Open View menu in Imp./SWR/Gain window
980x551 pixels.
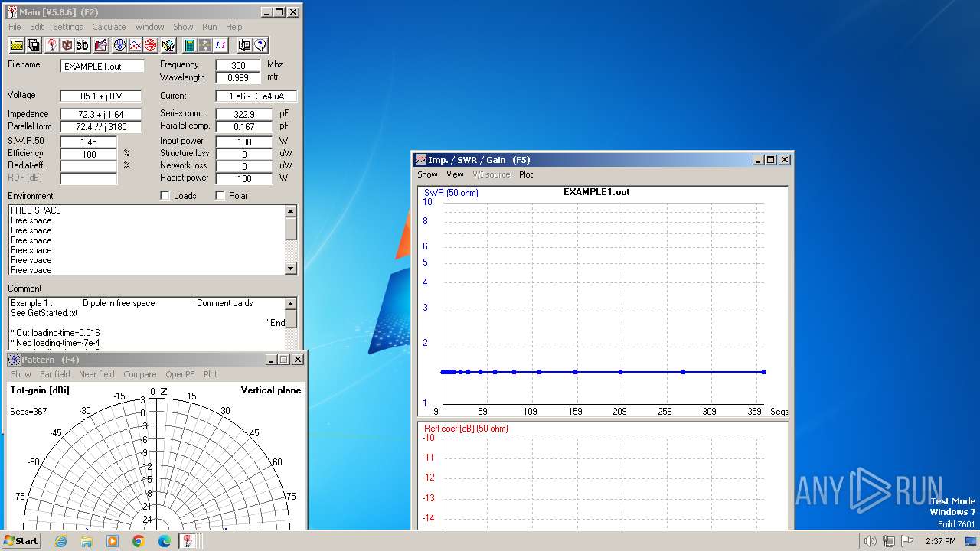[x=455, y=174]
